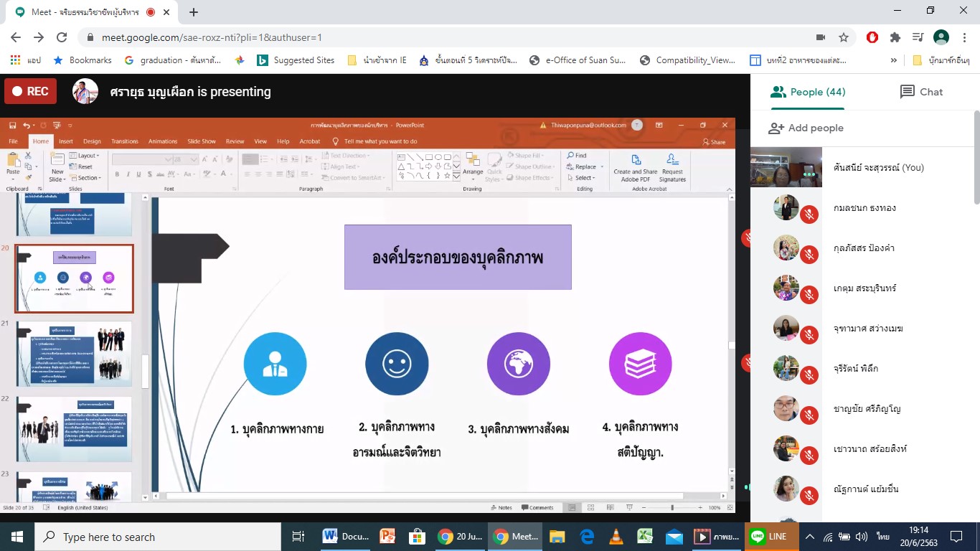Click the Comments button in status bar
980x551 pixels.
tap(537, 507)
